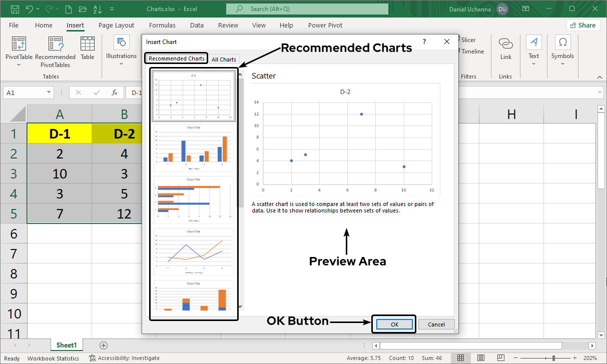Viewport: 607px width, 364px height.
Task: Switch to Page Layout view
Action: point(481,357)
